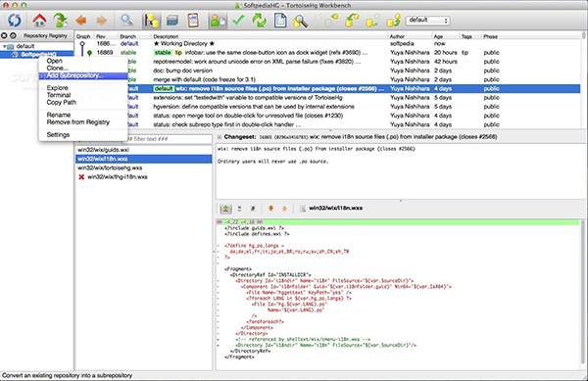Viewport: 588px width, 381px height.
Task: Open the Manifest stacked boxes icon
Action: (172, 21)
